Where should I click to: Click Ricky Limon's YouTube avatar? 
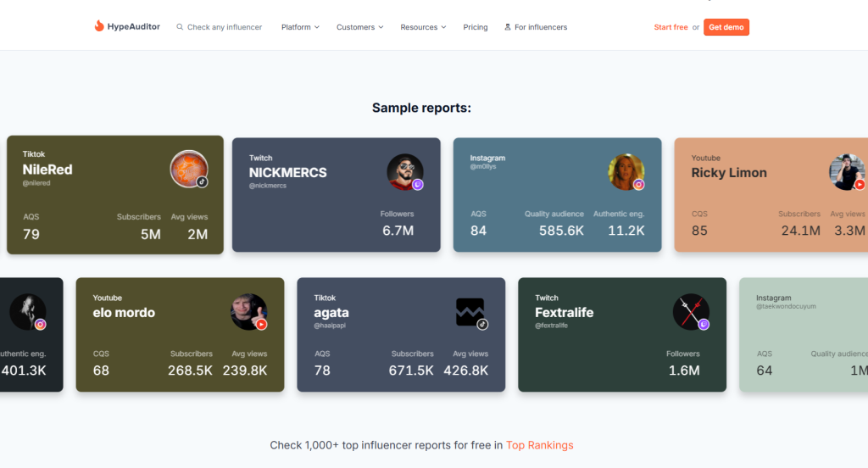point(846,172)
